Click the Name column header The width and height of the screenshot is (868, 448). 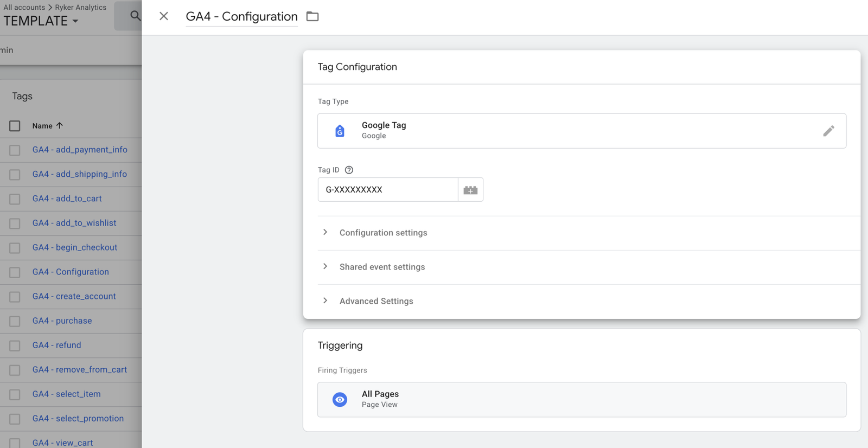[42, 126]
